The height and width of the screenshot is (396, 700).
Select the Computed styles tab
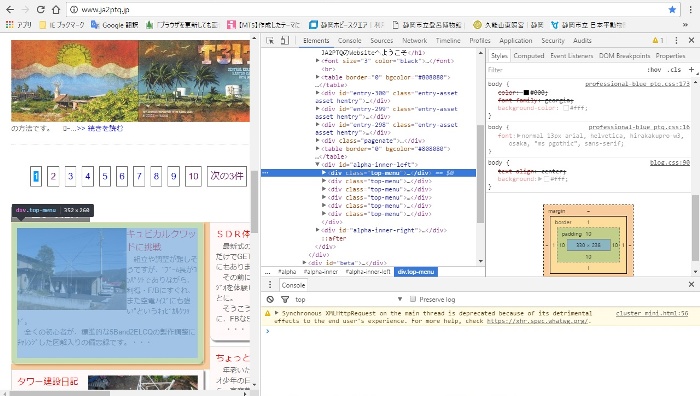[x=529, y=56]
